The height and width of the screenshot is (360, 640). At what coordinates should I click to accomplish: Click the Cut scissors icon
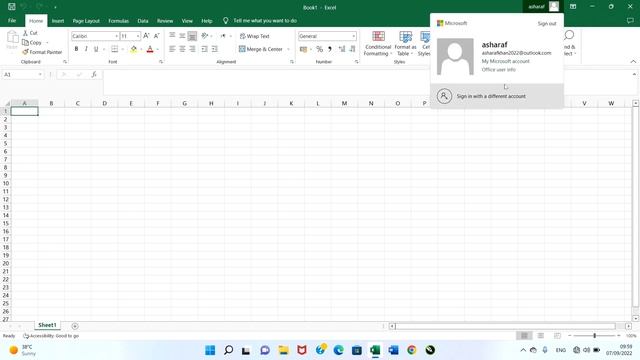coord(25,33)
